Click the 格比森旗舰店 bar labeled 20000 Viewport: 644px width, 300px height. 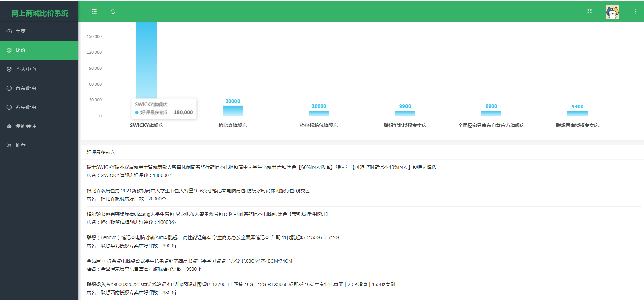coord(233,111)
